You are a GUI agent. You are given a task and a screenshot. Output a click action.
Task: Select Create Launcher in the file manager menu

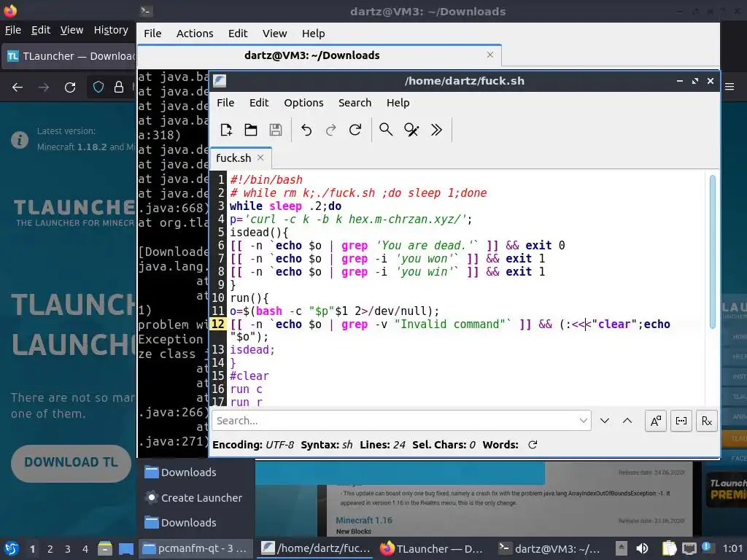(194, 497)
